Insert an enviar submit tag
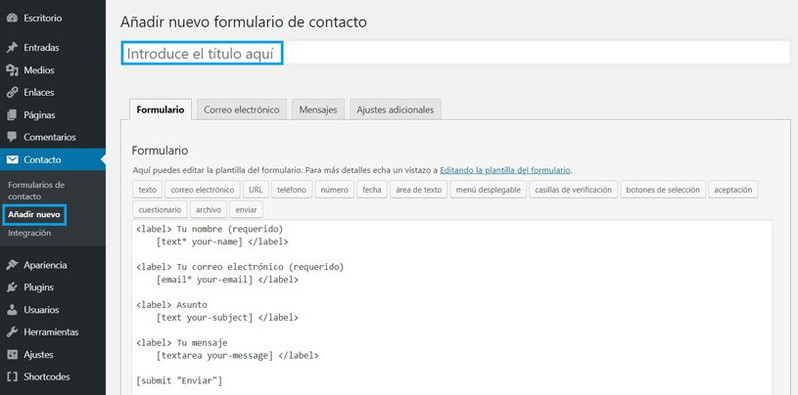Image resolution: width=798 pixels, height=395 pixels. [x=246, y=210]
